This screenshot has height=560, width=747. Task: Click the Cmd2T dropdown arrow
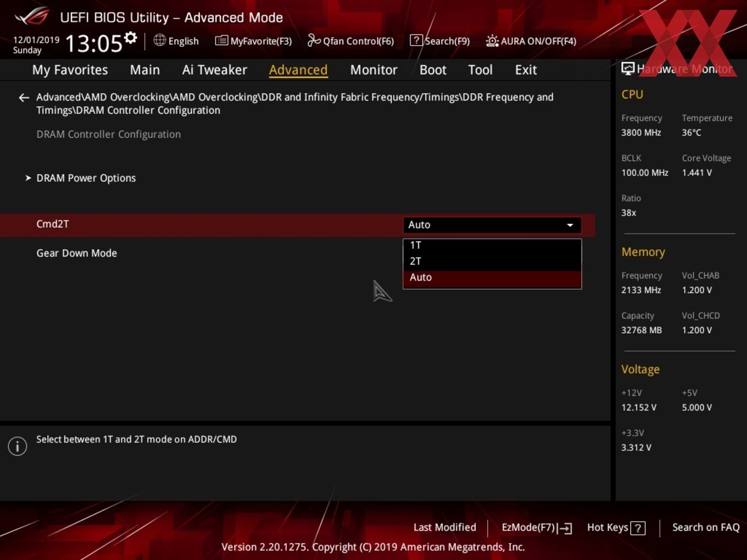tap(570, 225)
